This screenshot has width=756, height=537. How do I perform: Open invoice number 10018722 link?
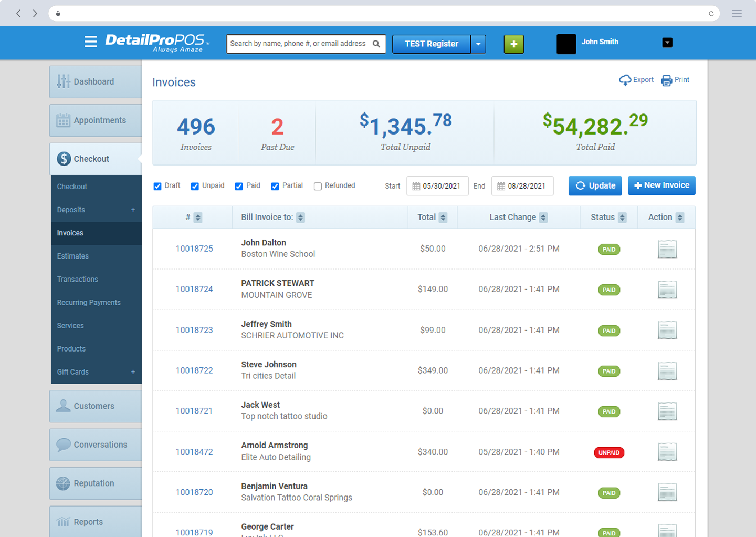[194, 370]
